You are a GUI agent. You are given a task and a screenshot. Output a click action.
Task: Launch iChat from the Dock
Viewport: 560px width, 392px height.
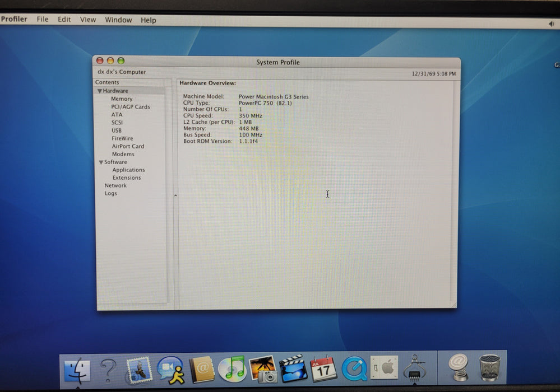170,370
